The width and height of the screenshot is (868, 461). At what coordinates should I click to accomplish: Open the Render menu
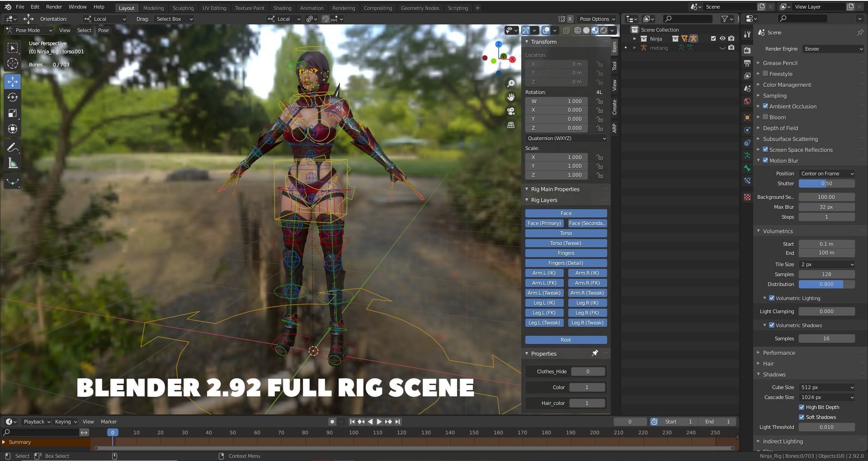[x=54, y=7]
